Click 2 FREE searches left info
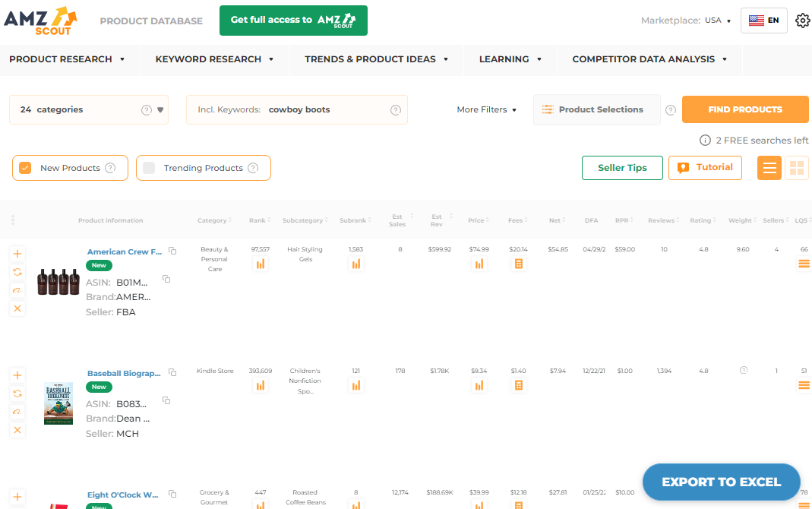This screenshot has width=812, height=509. click(754, 141)
